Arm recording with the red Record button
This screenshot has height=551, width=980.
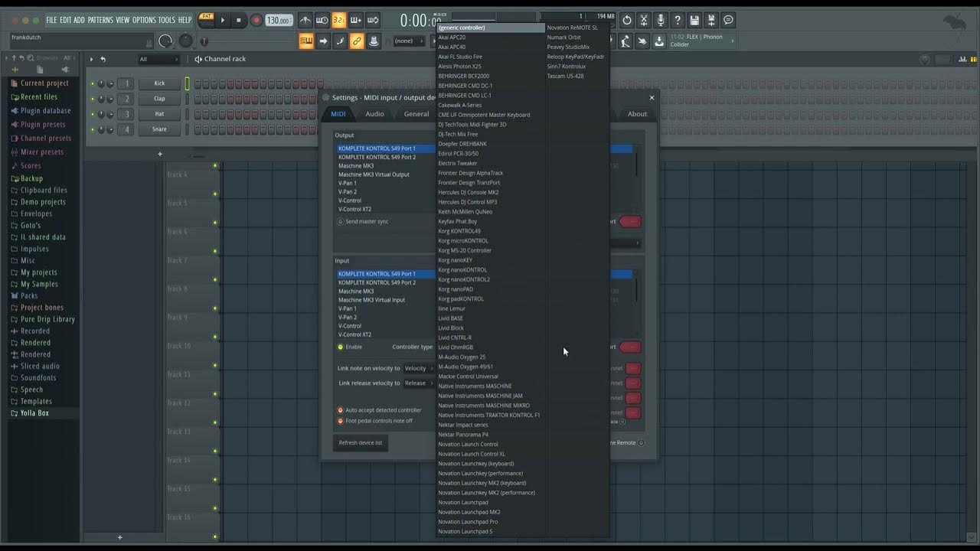256,20
